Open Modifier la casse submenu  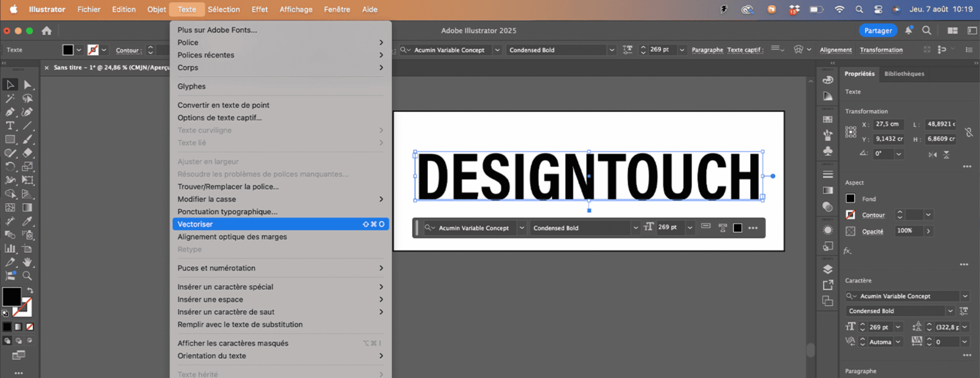[281, 199]
